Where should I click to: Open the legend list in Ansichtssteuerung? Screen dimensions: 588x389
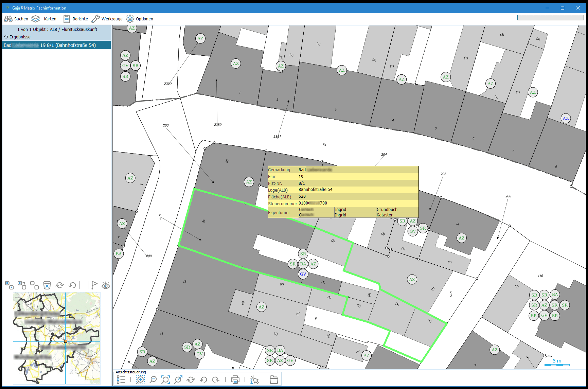pos(121,379)
